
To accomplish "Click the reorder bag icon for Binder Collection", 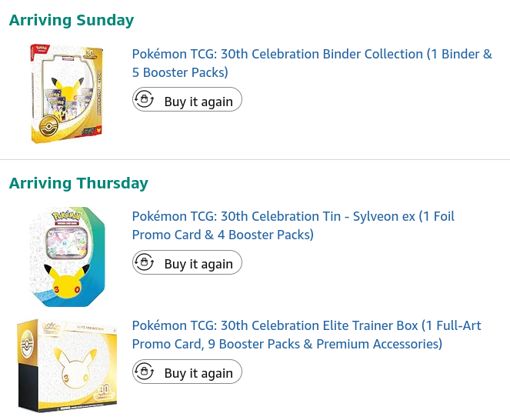I will point(144,99).
